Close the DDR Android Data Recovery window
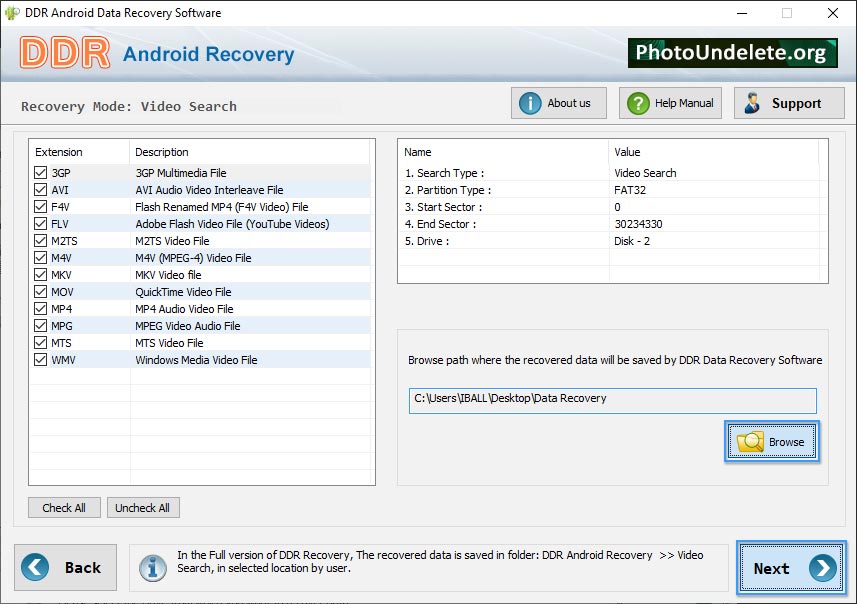 click(832, 13)
